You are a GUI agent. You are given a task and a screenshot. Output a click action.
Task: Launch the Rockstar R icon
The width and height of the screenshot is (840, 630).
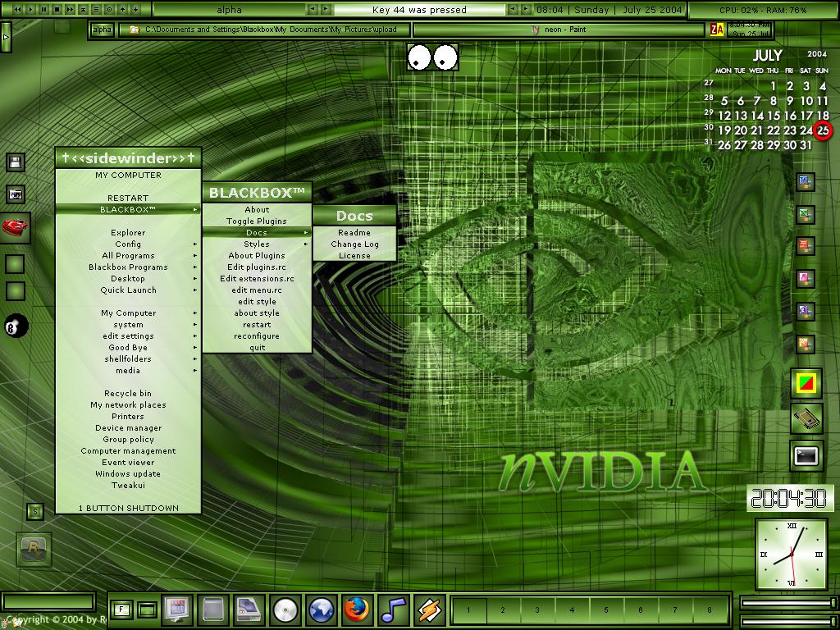34,549
